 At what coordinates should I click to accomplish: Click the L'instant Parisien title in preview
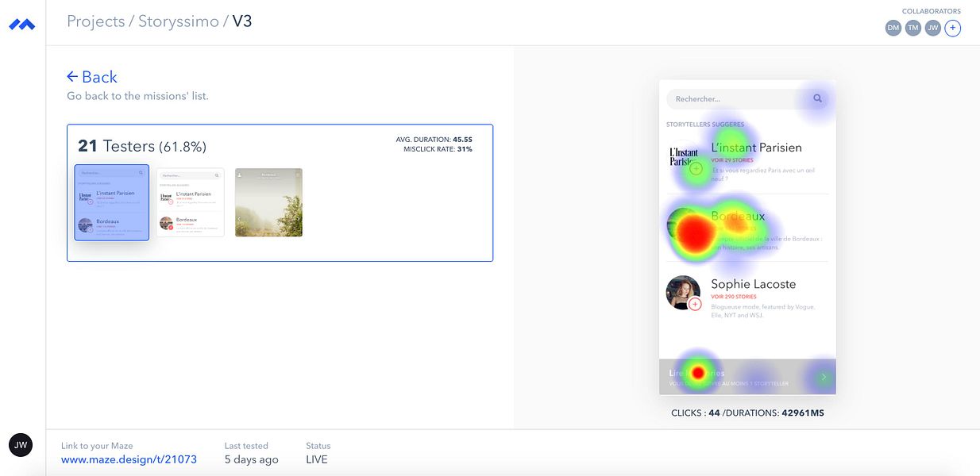756,148
